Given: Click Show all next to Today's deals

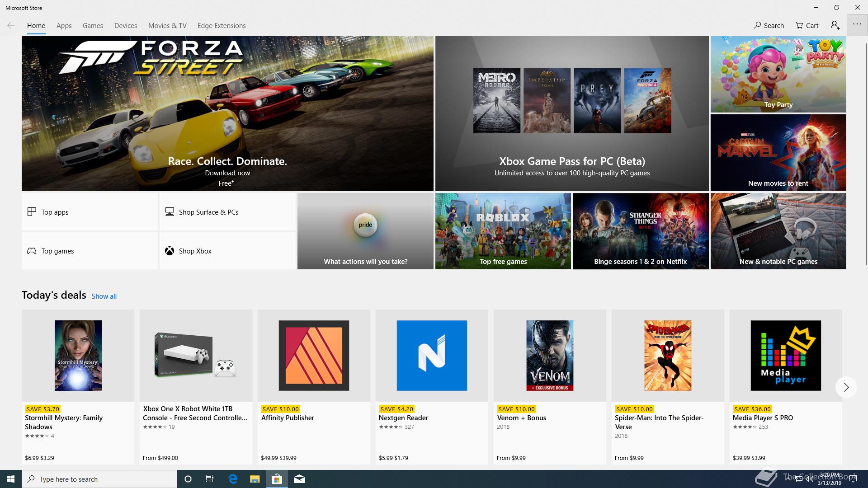Looking at the screenshot, I should 104,296.
